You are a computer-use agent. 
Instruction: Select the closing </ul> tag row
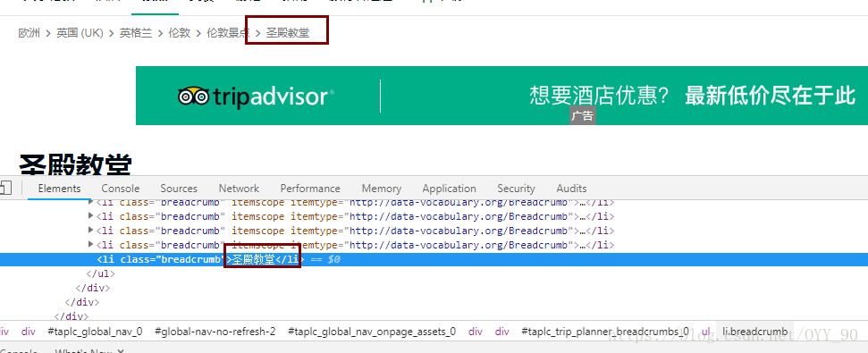(100, 273)
